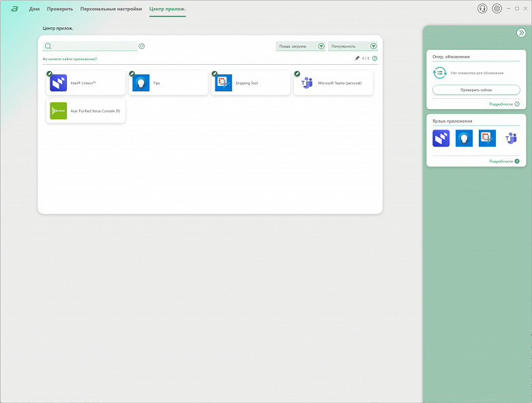This screenshot has width=532, height=403.
Task: Click the 4 / 8 pinned count text
Action: (365, 59)
